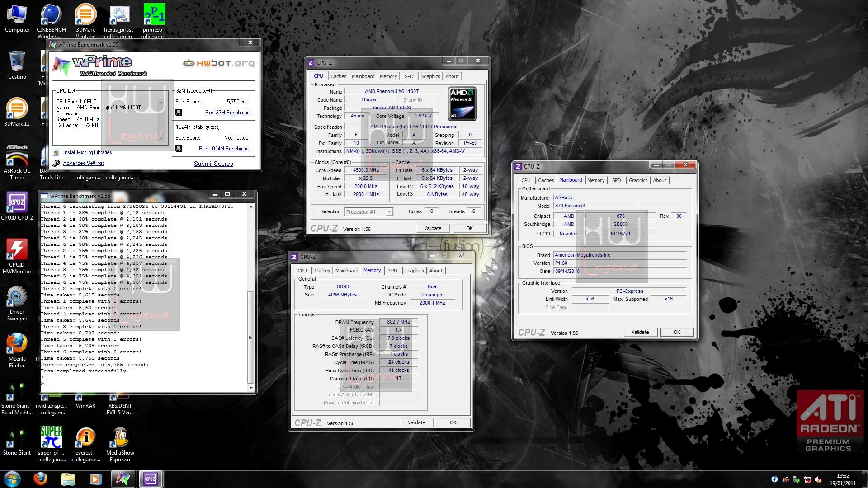Open MediaShow Espresso desktop icon
This screenshot has height=488, width=868.
[120, 444]
